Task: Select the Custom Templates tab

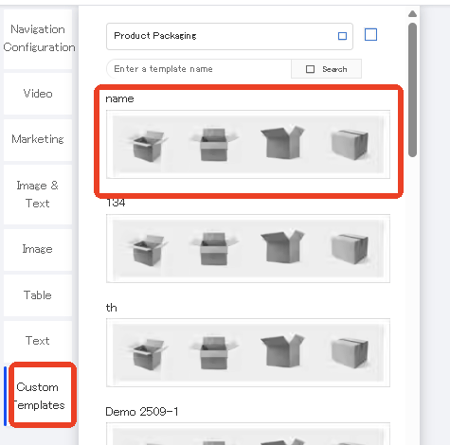Action: pyautogui.click(x=38, y=396)
